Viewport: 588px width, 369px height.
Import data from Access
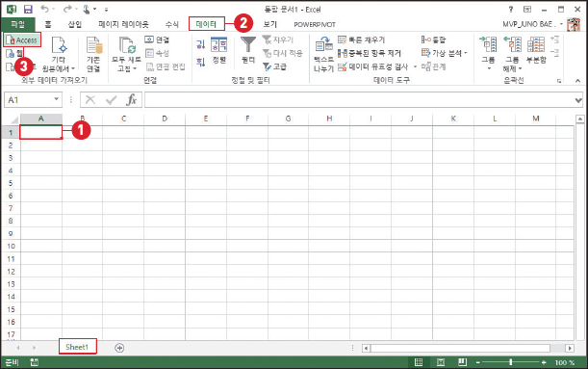22,40
